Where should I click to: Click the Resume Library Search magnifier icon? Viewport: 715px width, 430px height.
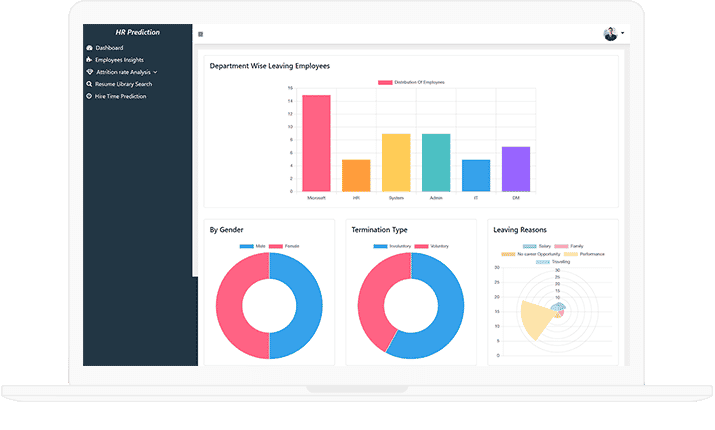[x=90, y=84]
